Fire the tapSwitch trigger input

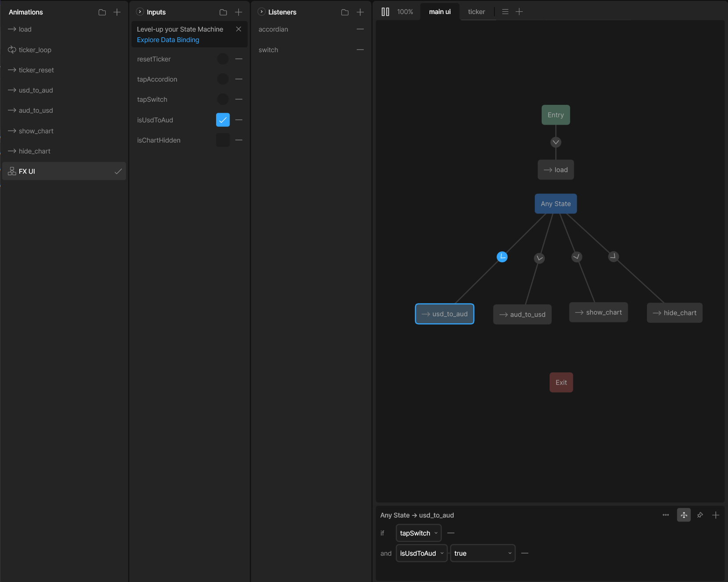click(223, 100)
